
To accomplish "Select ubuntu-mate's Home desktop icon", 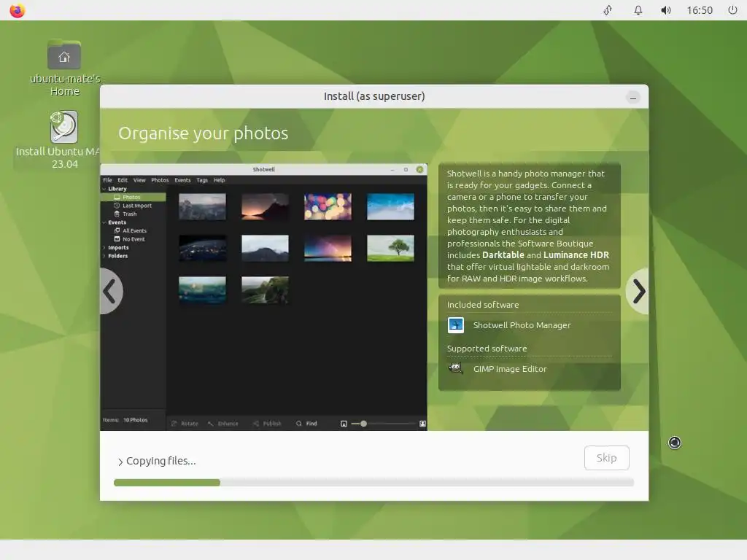I will point(64,68).
